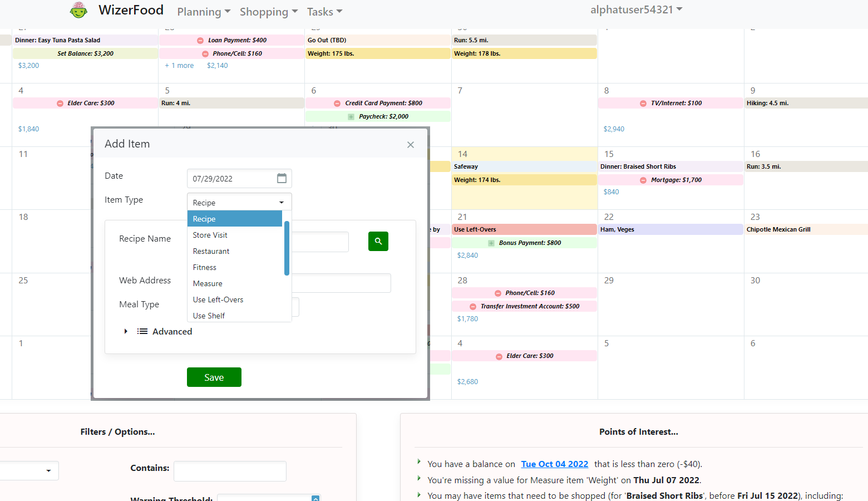The image size is (868, 501).
Task: Open the alphatuser54321 account dropdown
Action: pyautogui.click(x=636, y=10)
